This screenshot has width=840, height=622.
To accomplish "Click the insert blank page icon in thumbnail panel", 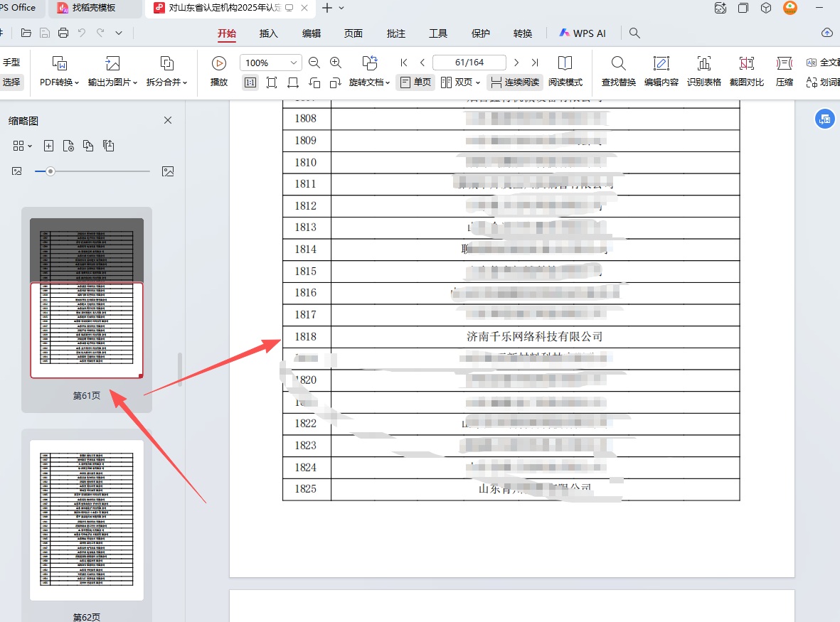I will pos(48,146).
